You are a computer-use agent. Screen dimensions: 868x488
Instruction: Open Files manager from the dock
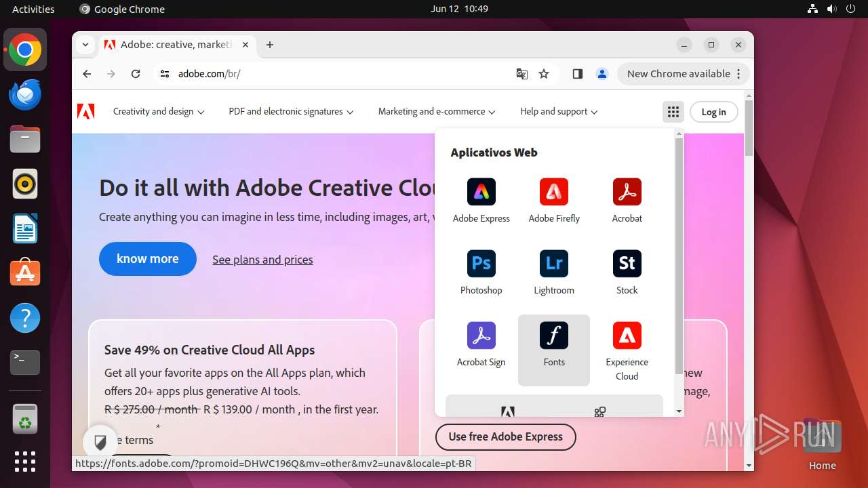click(25, 139)
